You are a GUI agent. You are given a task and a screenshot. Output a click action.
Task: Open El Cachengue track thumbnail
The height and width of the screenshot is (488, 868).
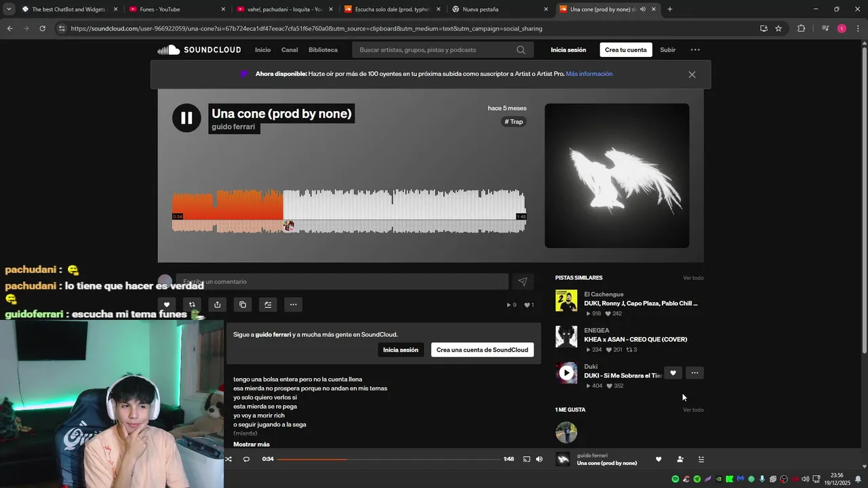[566, 300]
